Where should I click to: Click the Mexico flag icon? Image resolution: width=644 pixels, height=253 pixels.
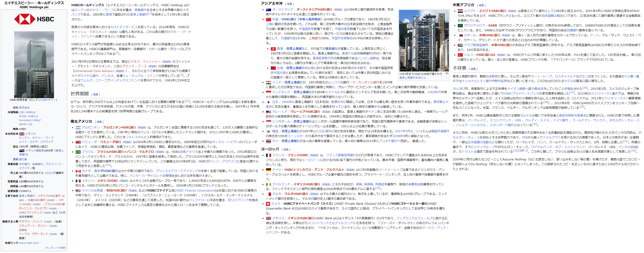78,181
